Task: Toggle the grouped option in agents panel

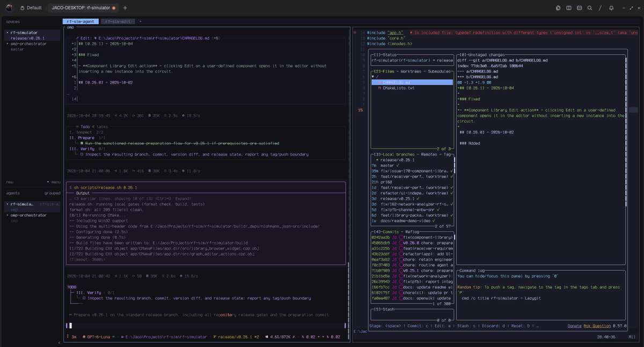Action: [x=52, y=193]
